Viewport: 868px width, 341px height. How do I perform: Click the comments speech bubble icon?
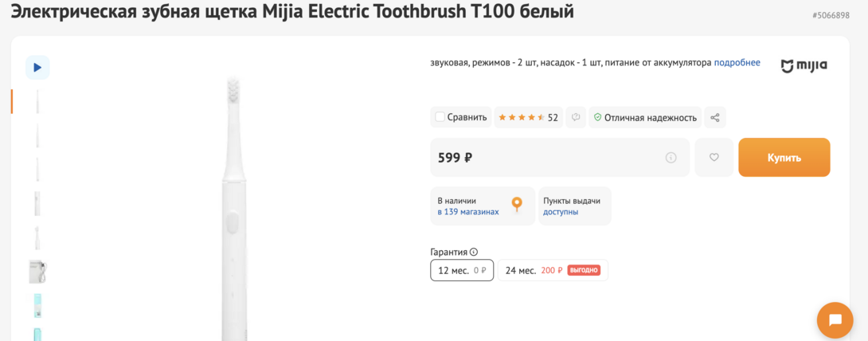576,117
